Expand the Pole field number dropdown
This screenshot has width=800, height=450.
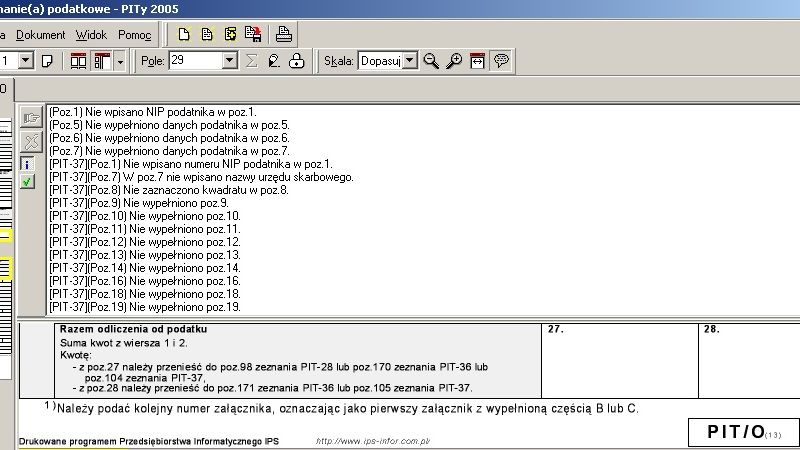coord(230,61)
